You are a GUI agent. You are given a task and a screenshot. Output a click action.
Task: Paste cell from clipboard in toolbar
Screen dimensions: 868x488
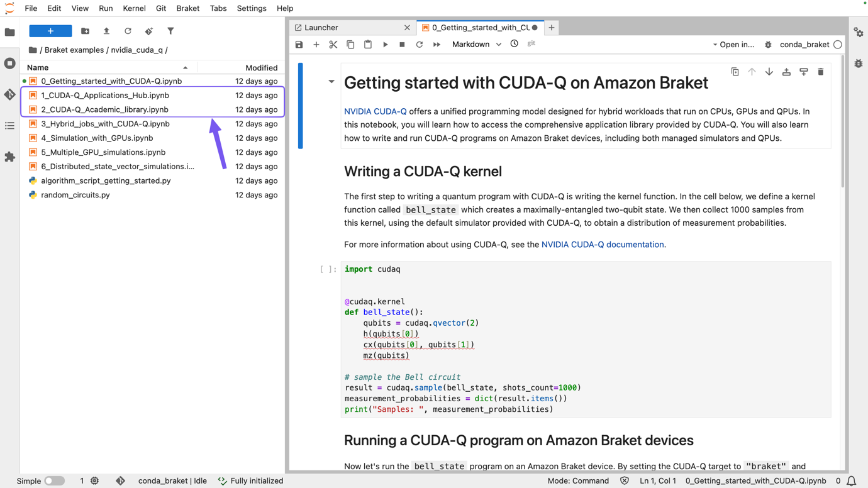(x=368, y=45)
